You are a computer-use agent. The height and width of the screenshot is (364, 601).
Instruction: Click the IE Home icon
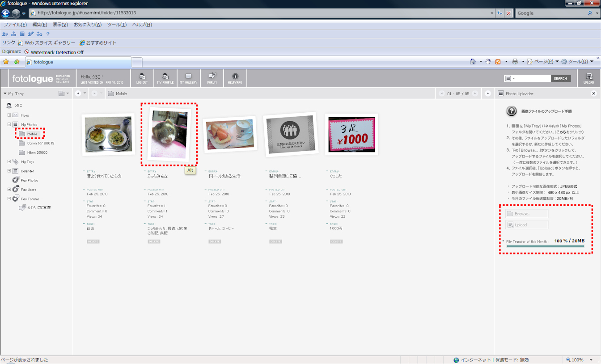pos(473,62)
